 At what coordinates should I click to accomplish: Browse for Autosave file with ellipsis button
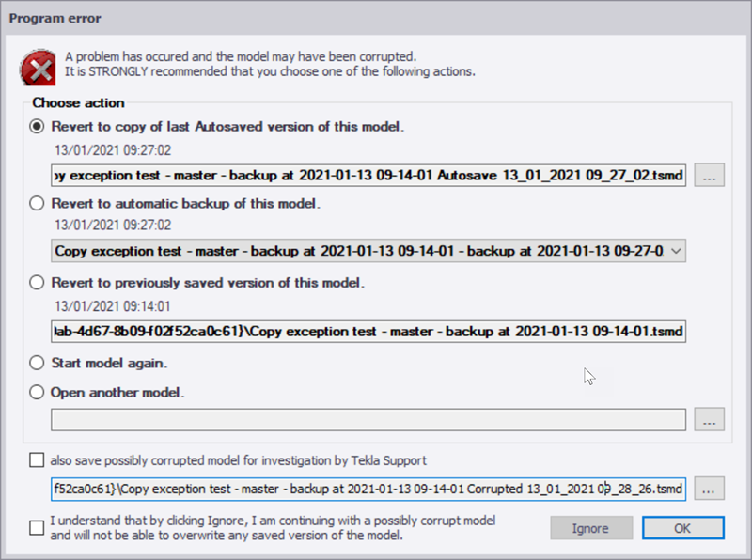[710, 175]
